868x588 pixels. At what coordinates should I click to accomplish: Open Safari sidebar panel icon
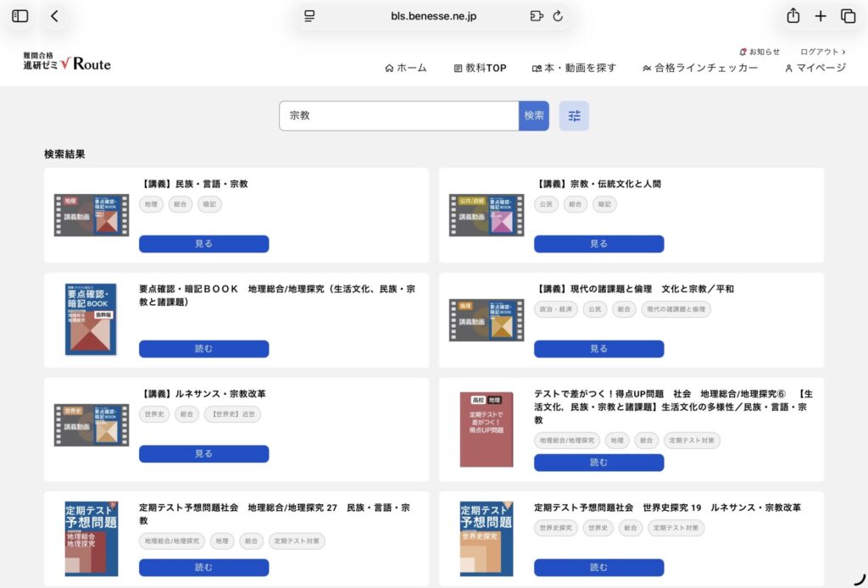[20, 16]
